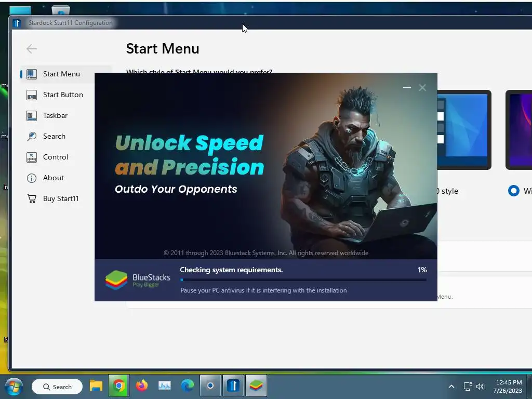
Task: Minimize the BlueStacks installer window
Action: (x=407, y=87)
